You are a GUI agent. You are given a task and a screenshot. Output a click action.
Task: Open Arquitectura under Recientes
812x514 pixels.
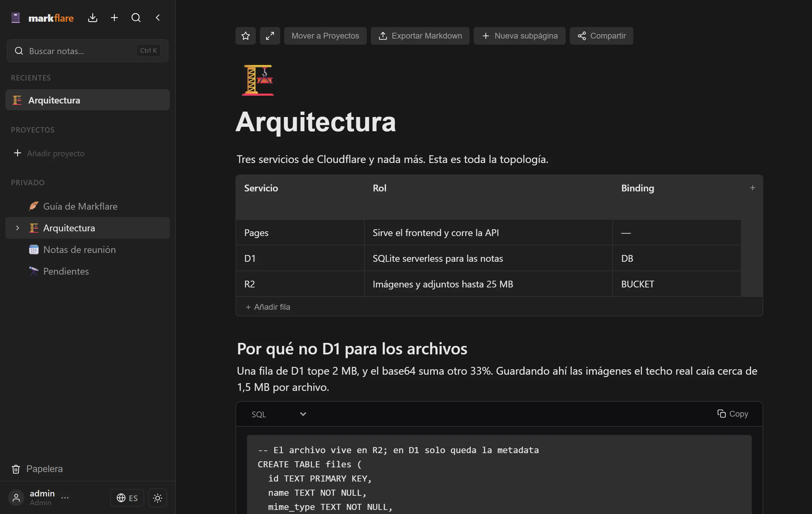[88, 100]
